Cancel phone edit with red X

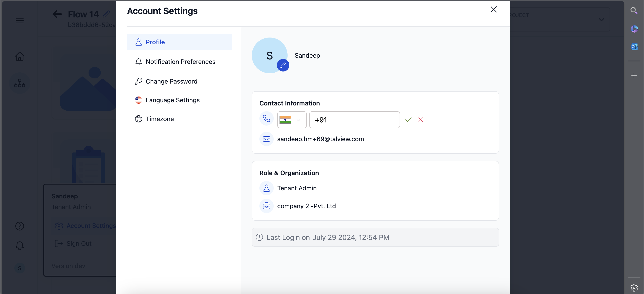coord(420,120)
